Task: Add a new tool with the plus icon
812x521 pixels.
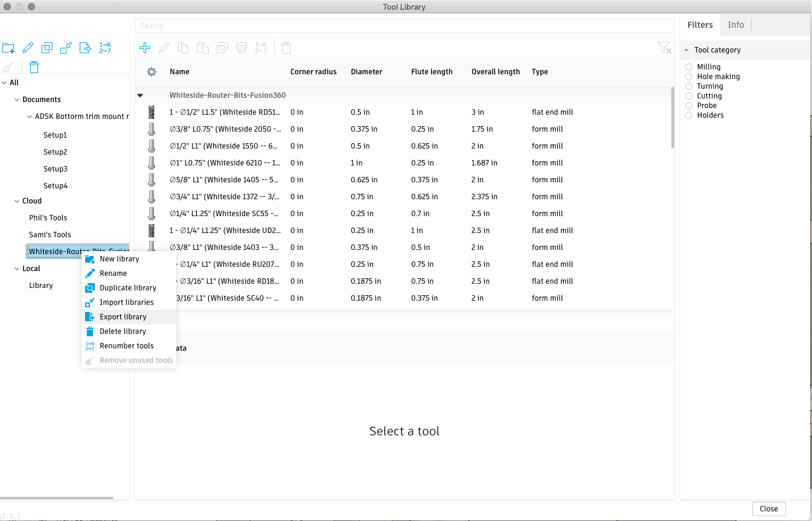Action: click(x=145, y=48)
